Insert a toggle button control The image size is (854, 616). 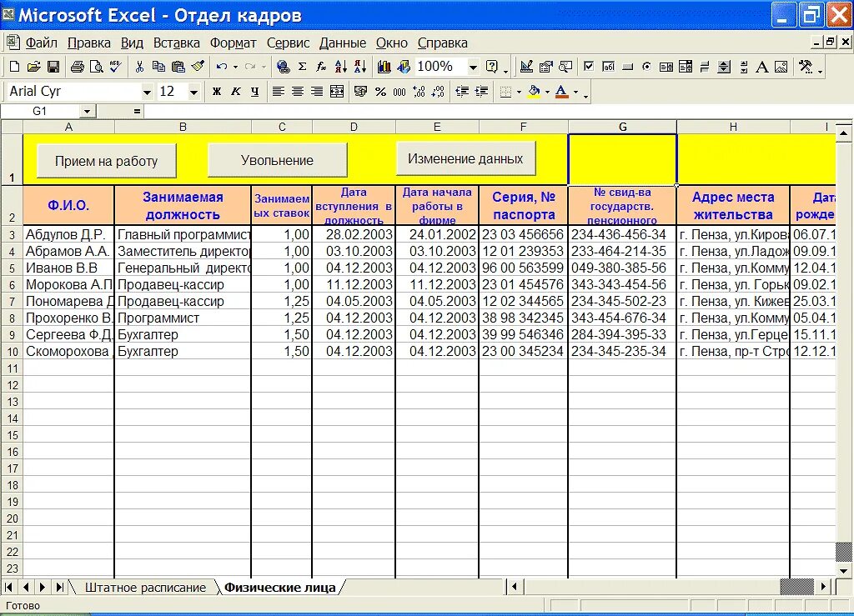pyautogui.click(x=705, y=67)
